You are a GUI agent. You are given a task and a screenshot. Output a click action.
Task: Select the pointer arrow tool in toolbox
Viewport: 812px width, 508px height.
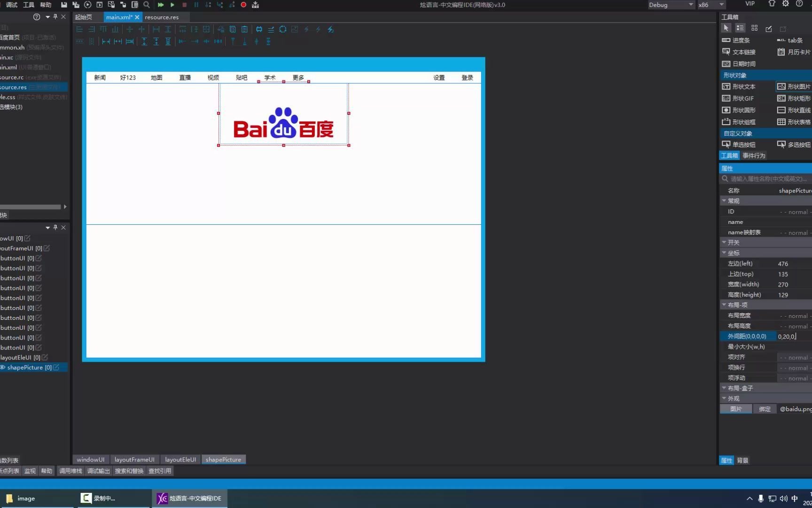[x=726, y=28]
